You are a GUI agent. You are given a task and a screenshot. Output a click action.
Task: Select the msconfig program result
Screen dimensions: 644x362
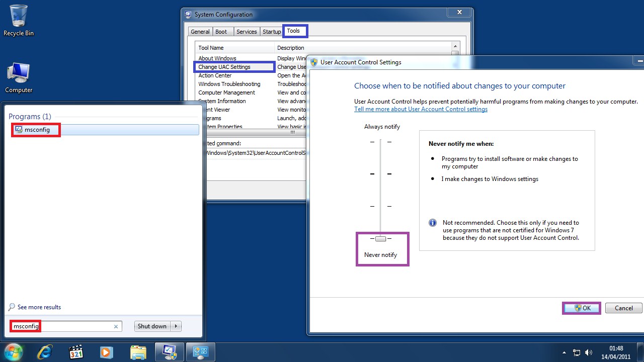pos(105,130)
